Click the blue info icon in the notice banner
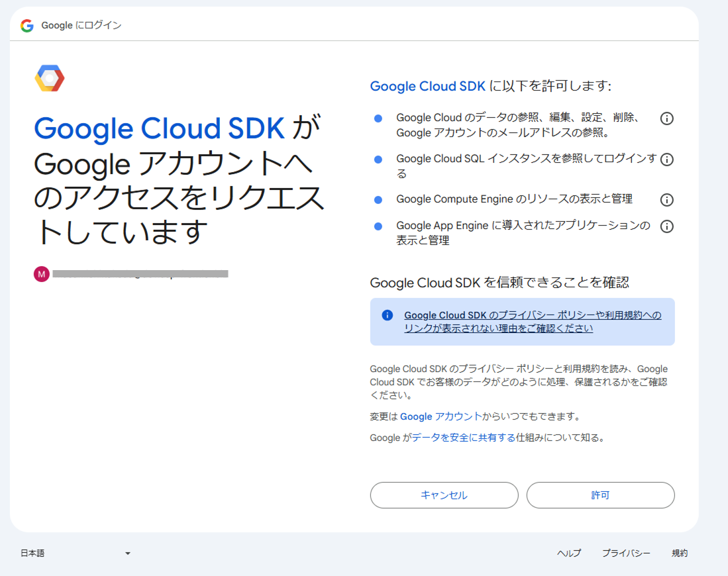 tap(386, 314)
